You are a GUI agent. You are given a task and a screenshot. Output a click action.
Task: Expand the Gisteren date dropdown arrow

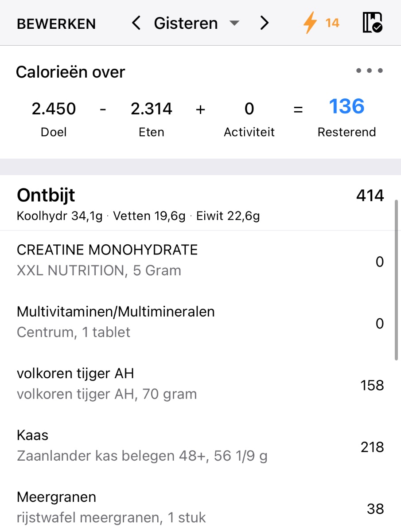click(x=234, y=23)
